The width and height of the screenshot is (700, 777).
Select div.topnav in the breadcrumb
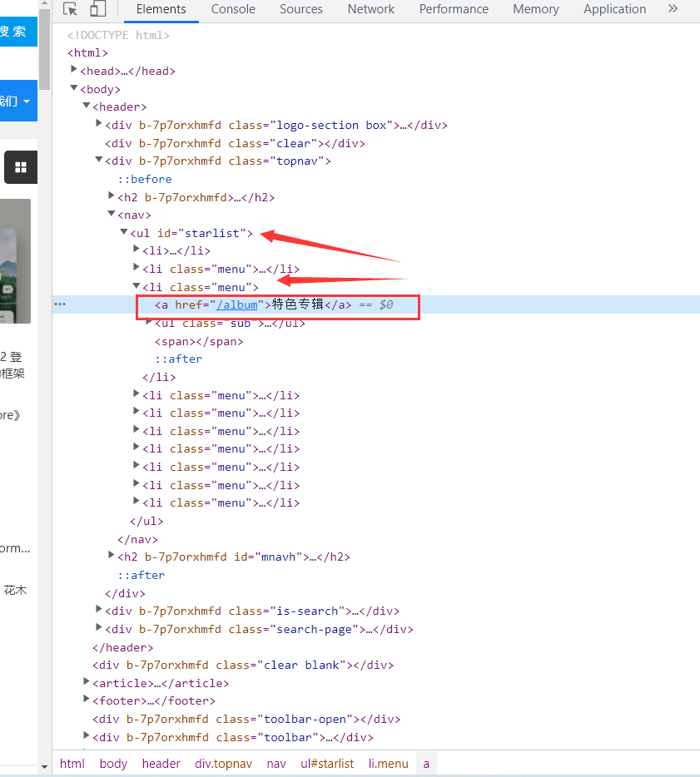point(224,764)
